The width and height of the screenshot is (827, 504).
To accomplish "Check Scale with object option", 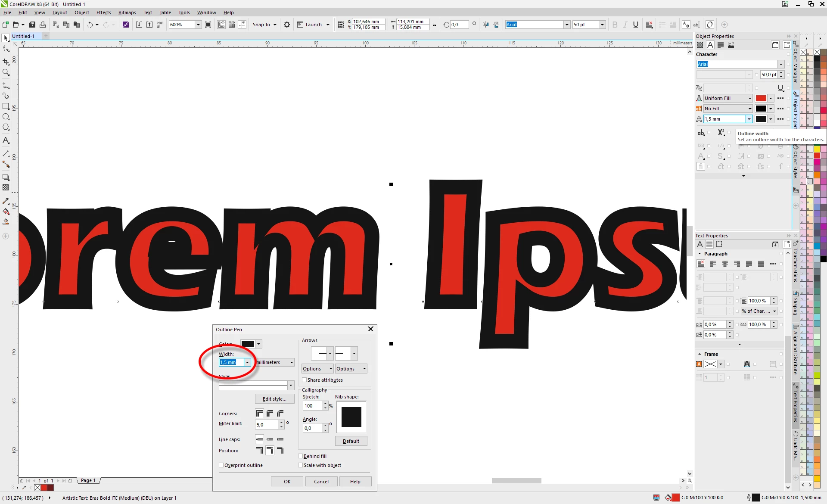I will click(x=301, y=465).
